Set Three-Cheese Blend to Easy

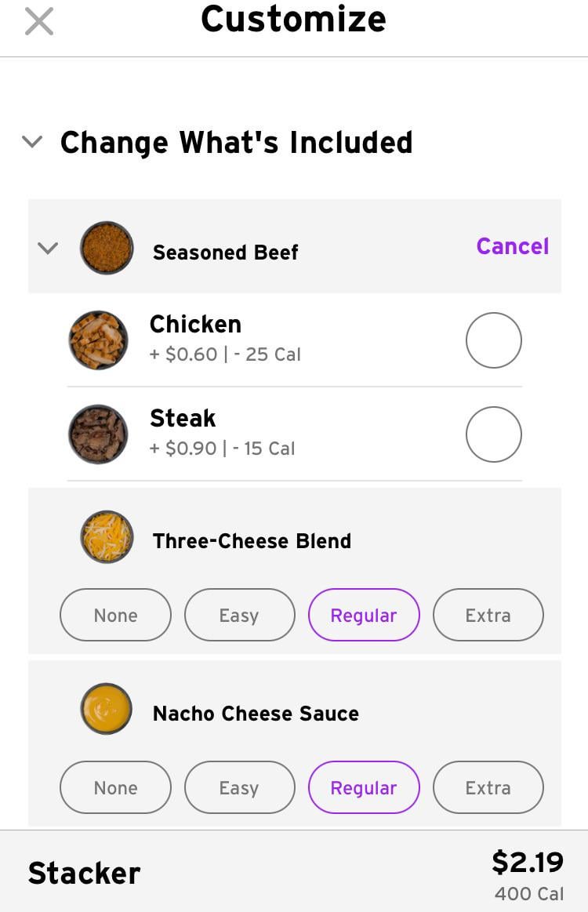(240, 615)
